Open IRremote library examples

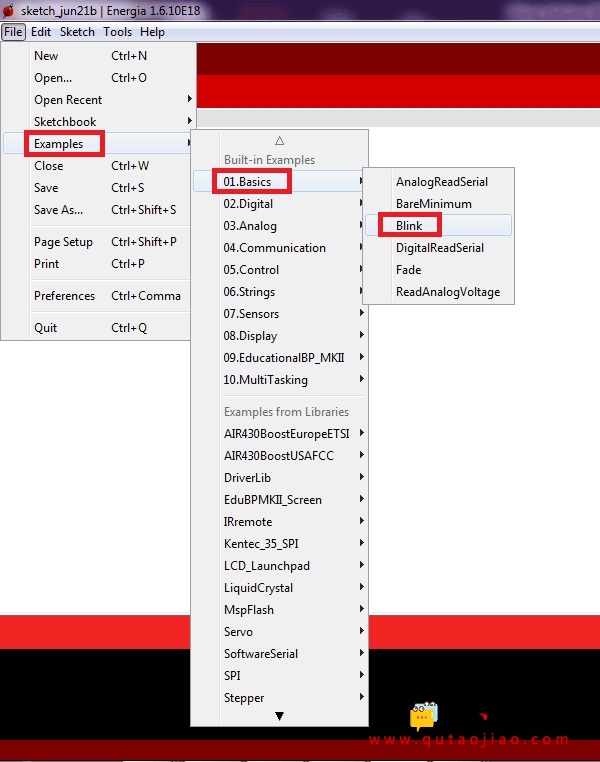(x=279, y=522)
